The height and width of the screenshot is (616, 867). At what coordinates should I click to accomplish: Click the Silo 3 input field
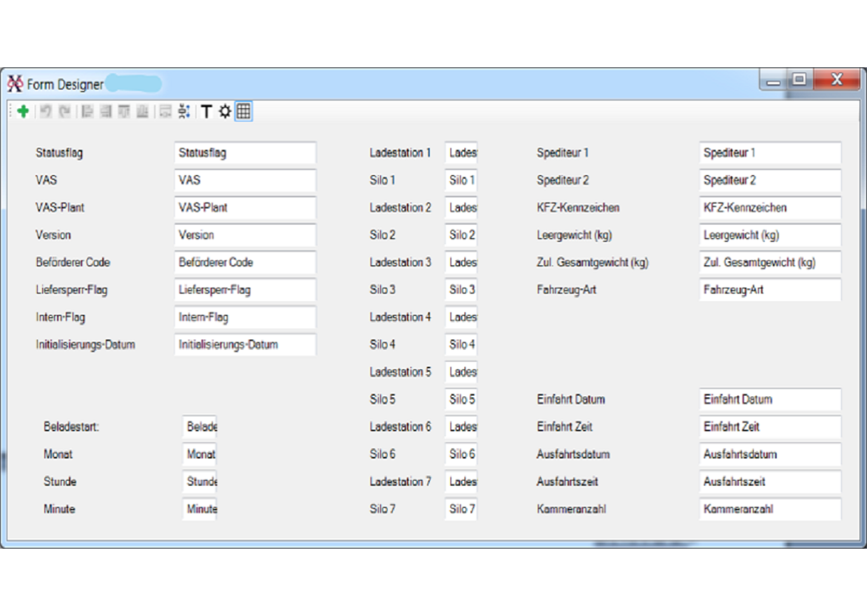461,290
